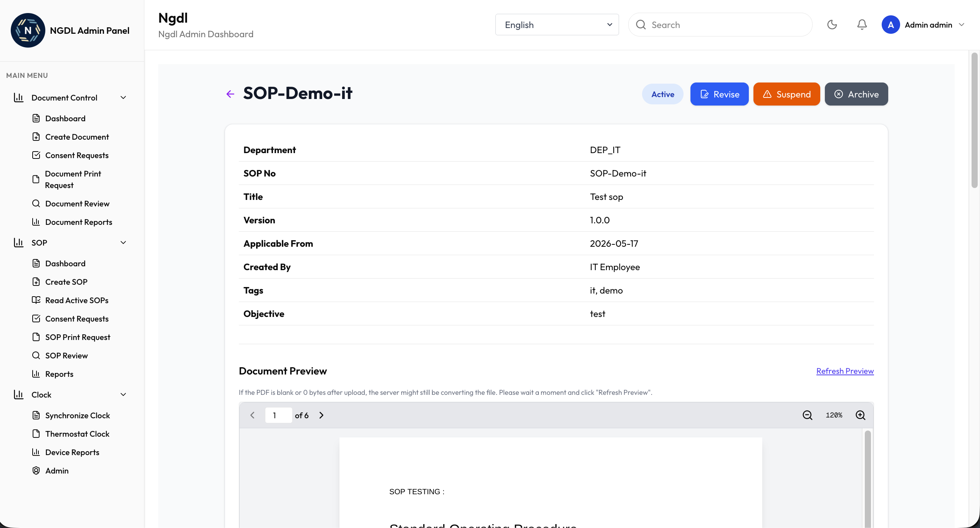
Task: Select Create SOP in sidebar
Action: 66,282
